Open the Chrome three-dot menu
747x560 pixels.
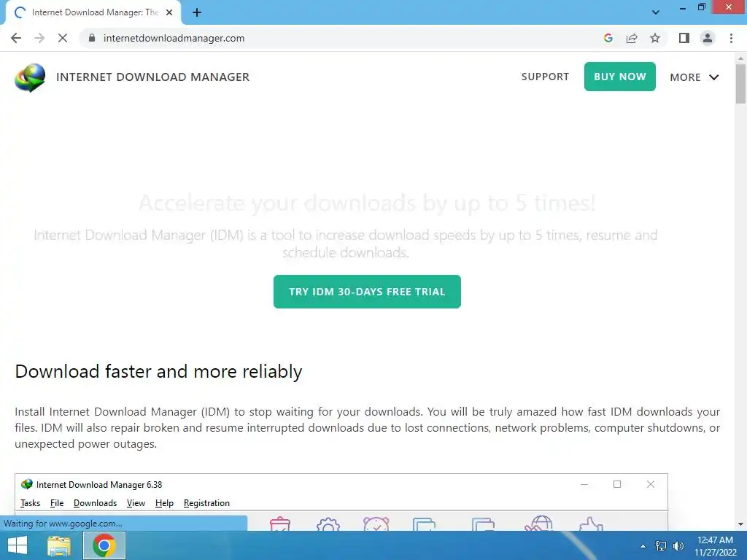(731, 38)
